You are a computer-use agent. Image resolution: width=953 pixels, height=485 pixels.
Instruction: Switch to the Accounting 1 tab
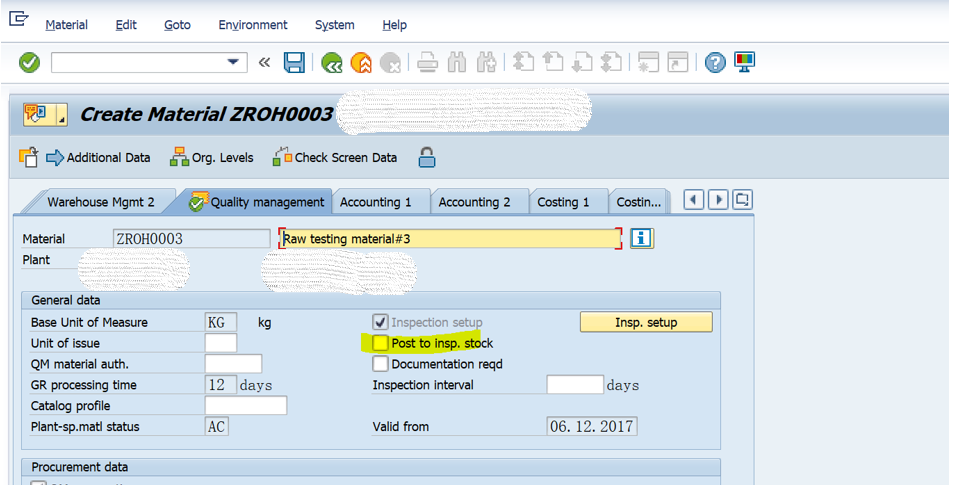[x=376, y=202]
